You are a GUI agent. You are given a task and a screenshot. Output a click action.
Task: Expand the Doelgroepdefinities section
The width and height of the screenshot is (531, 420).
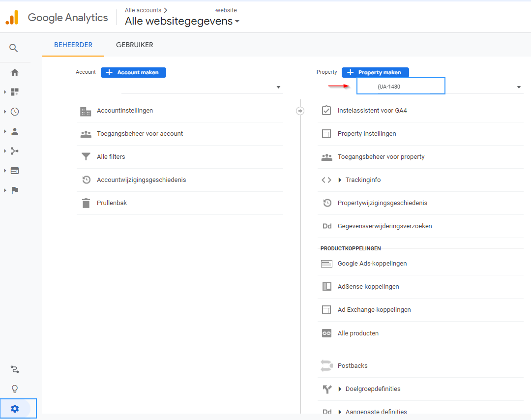(340, 389)
